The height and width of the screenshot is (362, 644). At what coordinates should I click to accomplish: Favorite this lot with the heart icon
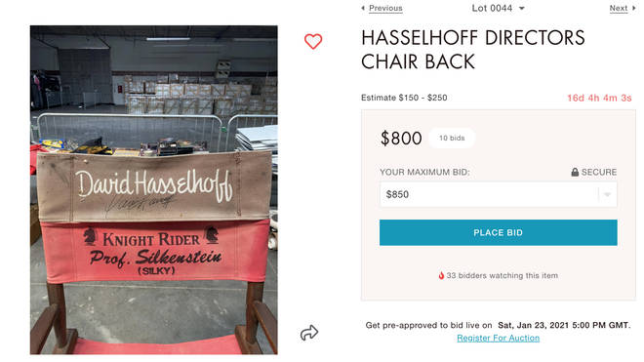[313, 41]
